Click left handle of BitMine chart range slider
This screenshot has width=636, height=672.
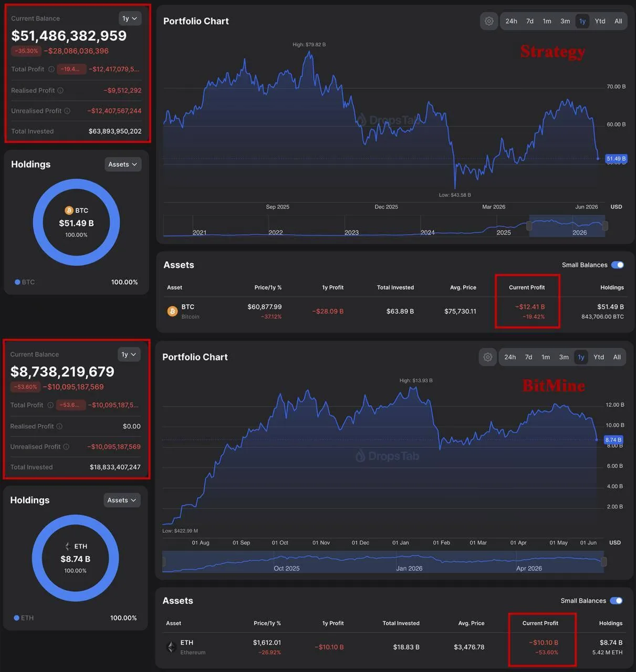[164, 562]
